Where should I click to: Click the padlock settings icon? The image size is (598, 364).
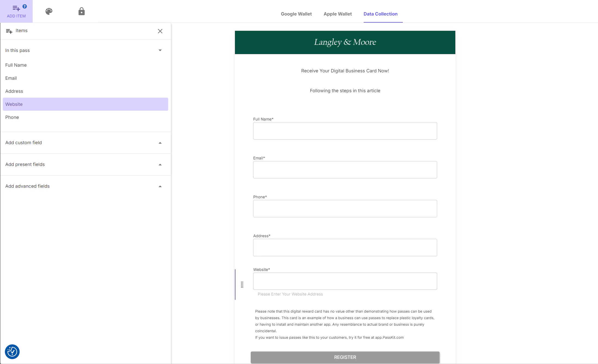[81, 11]
